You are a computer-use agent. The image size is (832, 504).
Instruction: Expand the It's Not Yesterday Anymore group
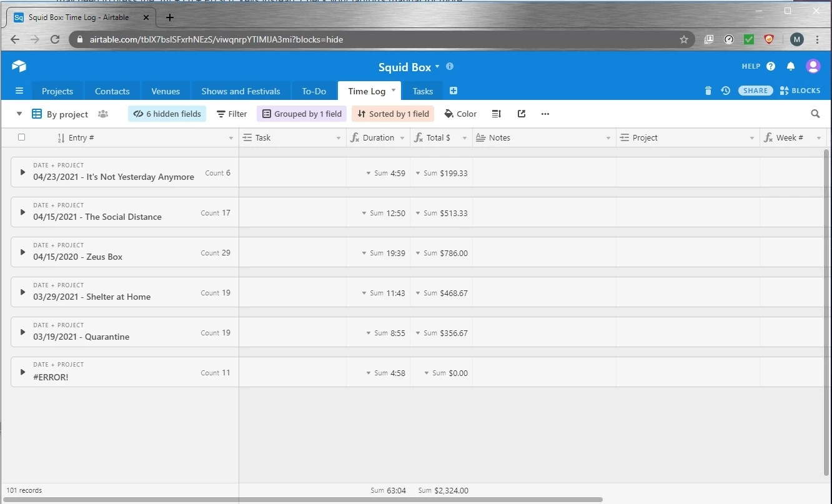coord(22,172)
